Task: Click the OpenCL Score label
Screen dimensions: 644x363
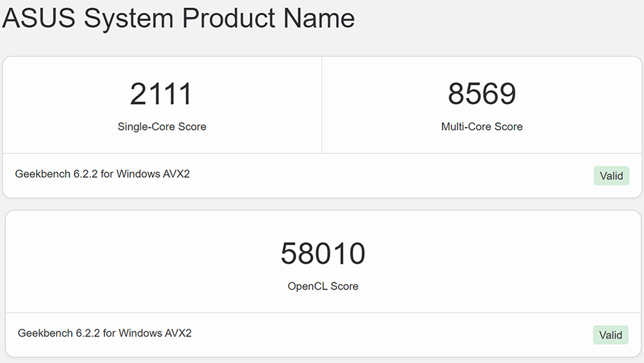Action: pos(323,286)
